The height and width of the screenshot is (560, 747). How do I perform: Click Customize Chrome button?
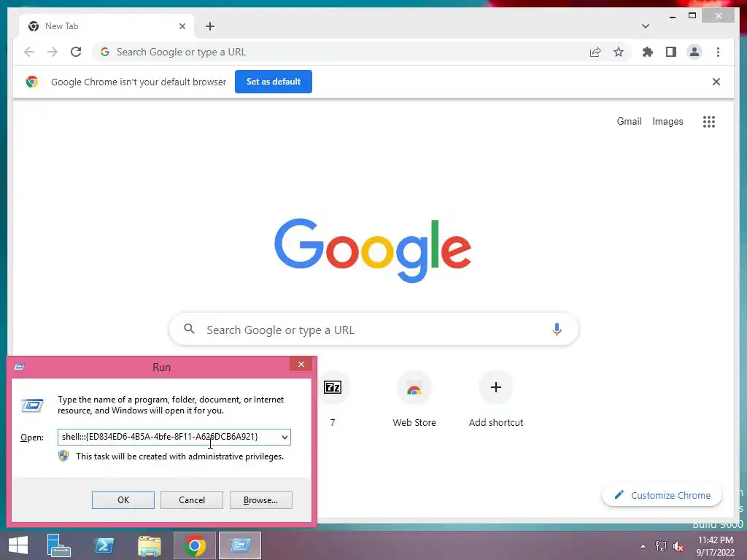pyautogui.click(x=662, y=495)
